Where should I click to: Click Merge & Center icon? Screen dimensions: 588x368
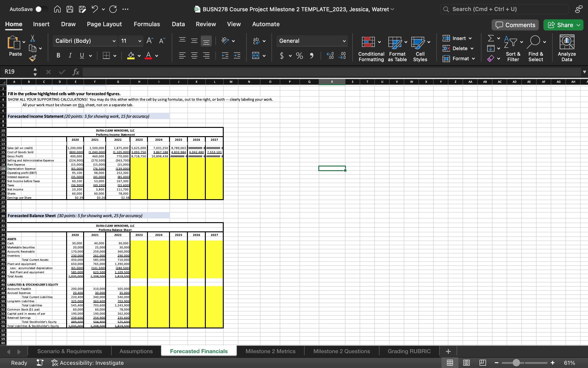(x=256, y=55)
